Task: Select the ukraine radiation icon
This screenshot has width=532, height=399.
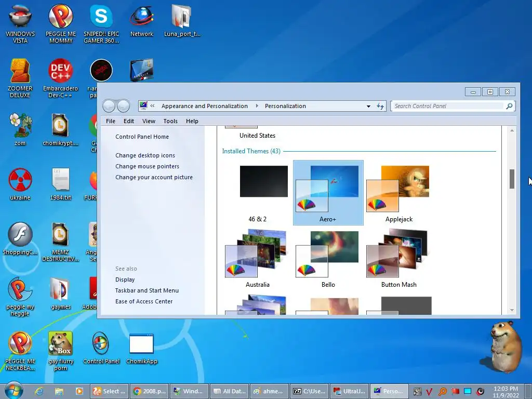Action: tap(20, 184)
